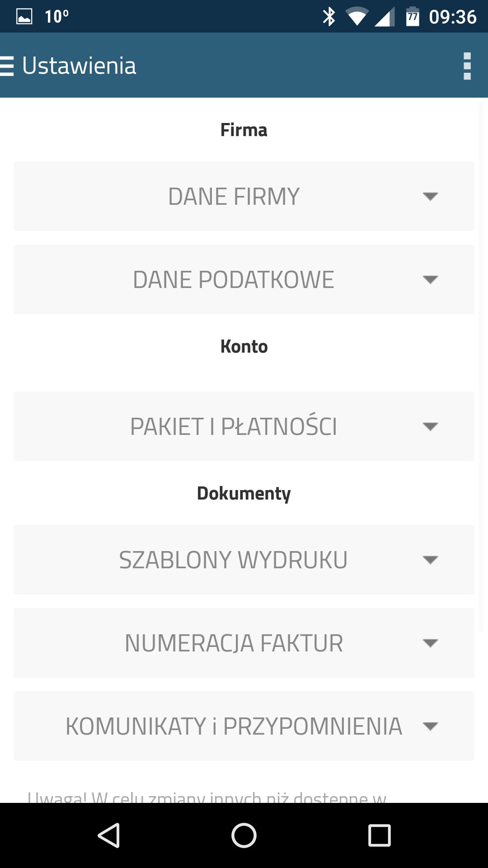The width and height of the screenshot is (488, 868).
Task: Select the PAKIET I PŁATNOŚCI label
Action: pyautogui.click(x=234, y=426)
